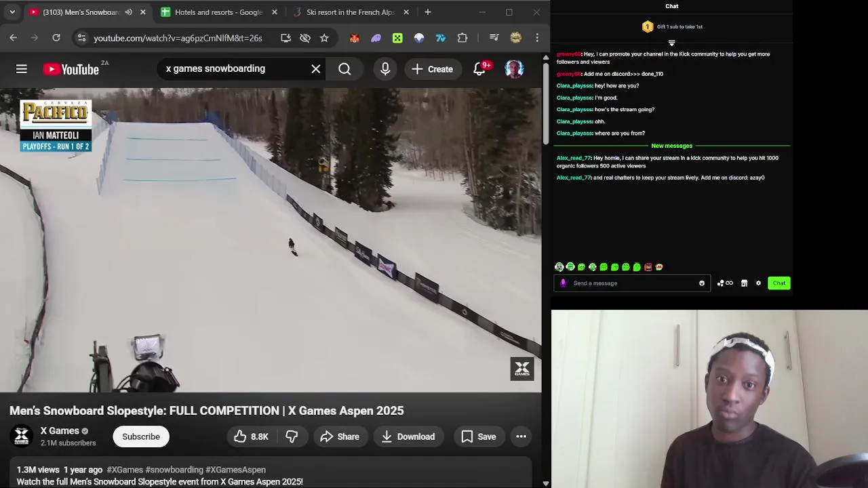The width and height of the screenshot is (868, 488).
Task: Open the Create menu on YouTube
Action: click(432, 68)
